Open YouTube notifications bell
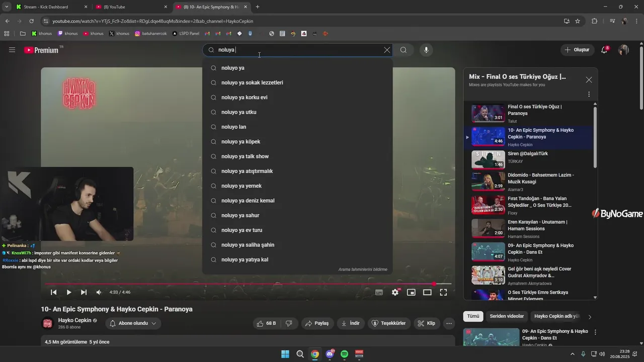Viewport: 644px width, 362px height. (605, 50)
